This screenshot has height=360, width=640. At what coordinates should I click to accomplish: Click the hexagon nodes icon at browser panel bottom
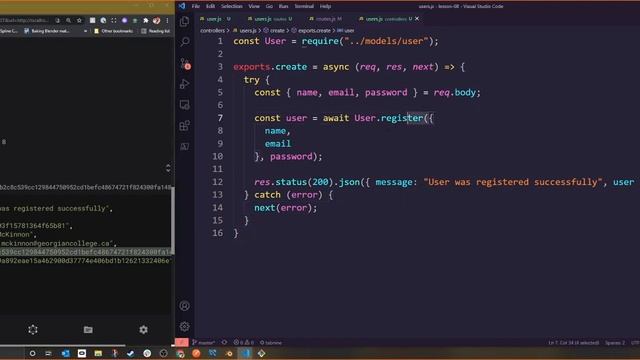pyautogui.click(x=33, y=330)
